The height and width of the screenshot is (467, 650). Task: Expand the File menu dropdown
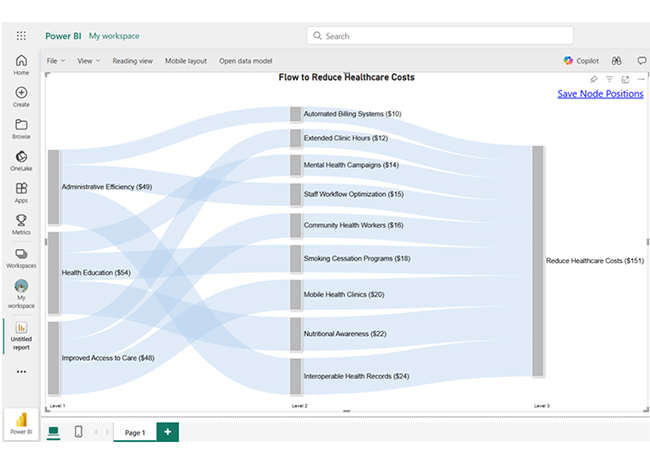click(x=56, y=60)
